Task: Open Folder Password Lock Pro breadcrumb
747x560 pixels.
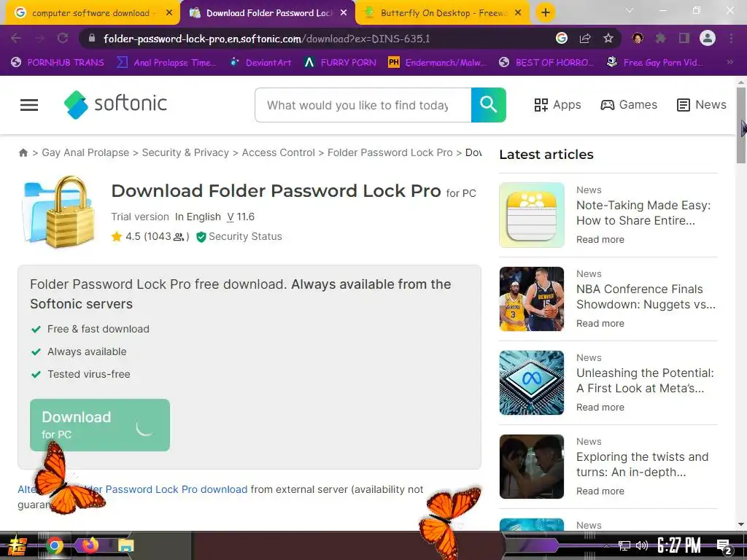Action: click(390, 153)
